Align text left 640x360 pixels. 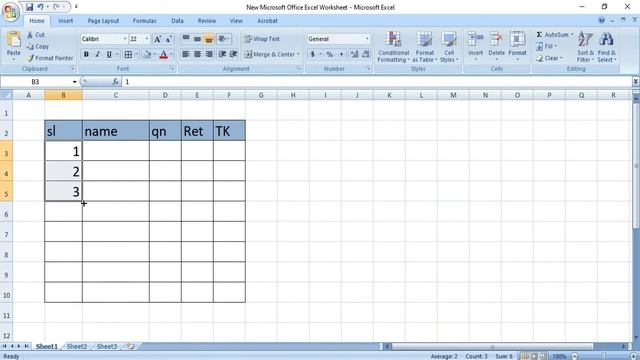pos(186,54)
